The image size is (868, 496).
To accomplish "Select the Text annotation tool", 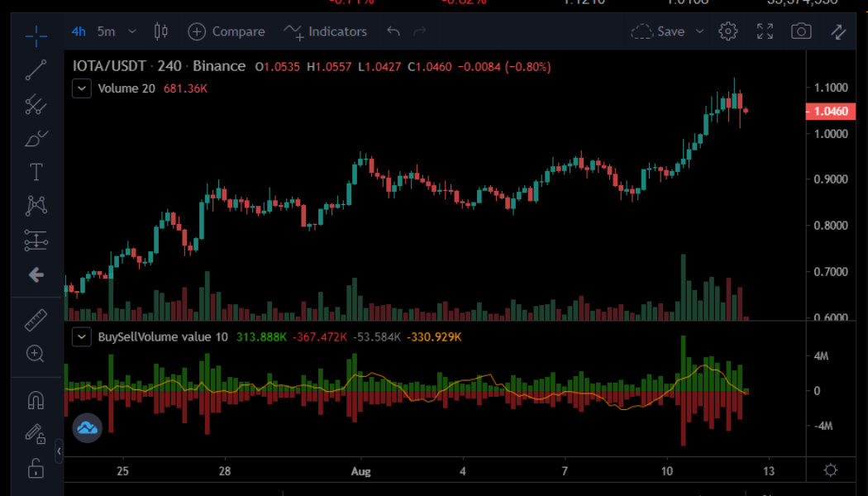I will (x=36, y=172).
